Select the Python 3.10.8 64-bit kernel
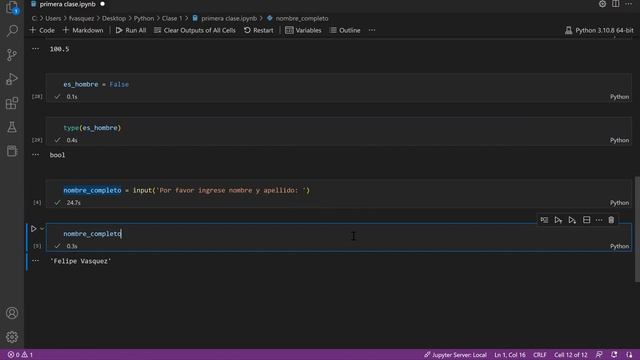This screenshot has height=360, width=640. 599,30
